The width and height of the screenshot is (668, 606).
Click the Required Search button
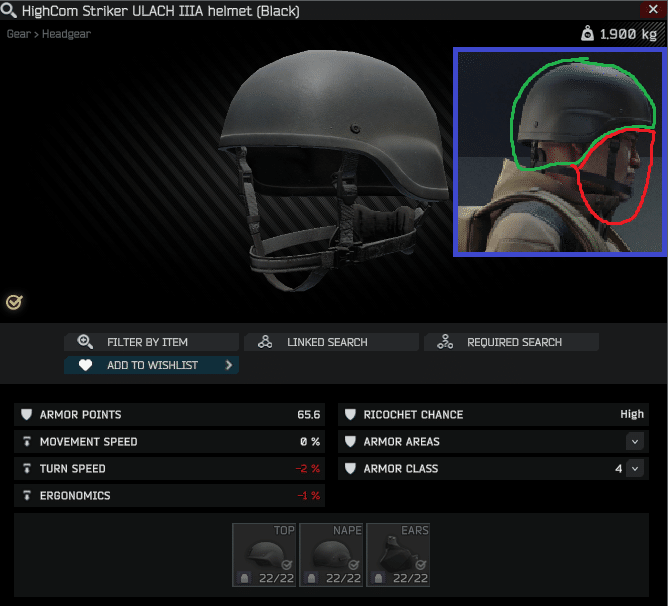point(511,342)
